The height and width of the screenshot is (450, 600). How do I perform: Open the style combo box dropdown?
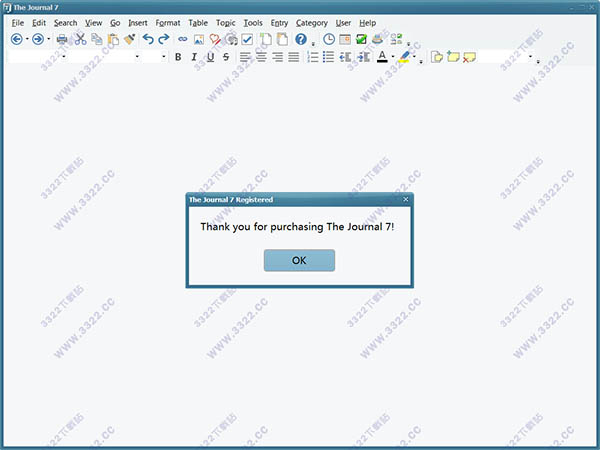coord(64,57)
